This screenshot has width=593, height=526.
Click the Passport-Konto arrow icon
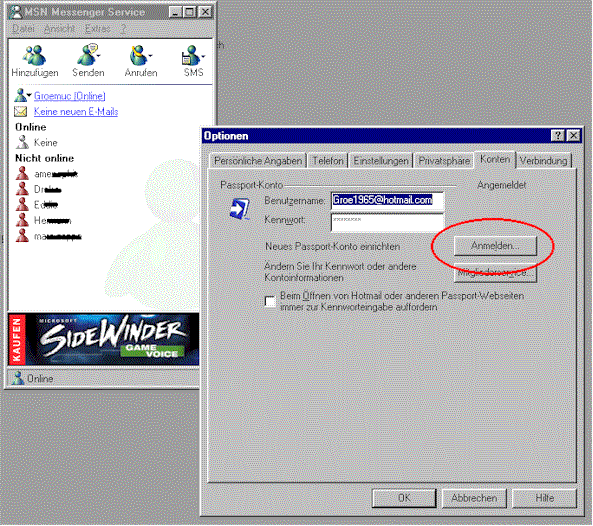pyautogui.click(x=240, y=209)
